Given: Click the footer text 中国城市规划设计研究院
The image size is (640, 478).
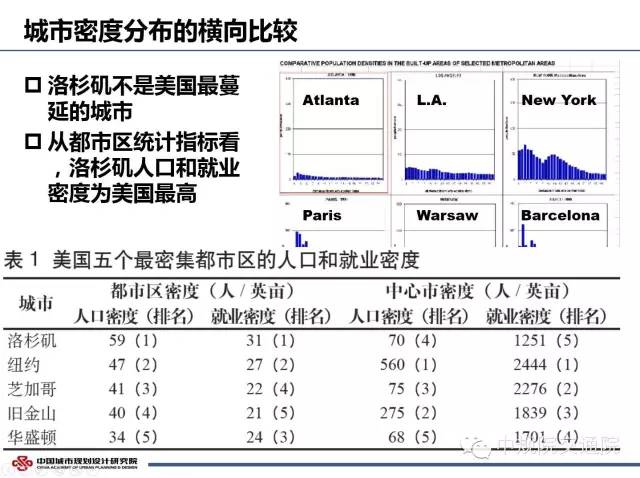Looking at the screenshot, I should pos(87,461).
